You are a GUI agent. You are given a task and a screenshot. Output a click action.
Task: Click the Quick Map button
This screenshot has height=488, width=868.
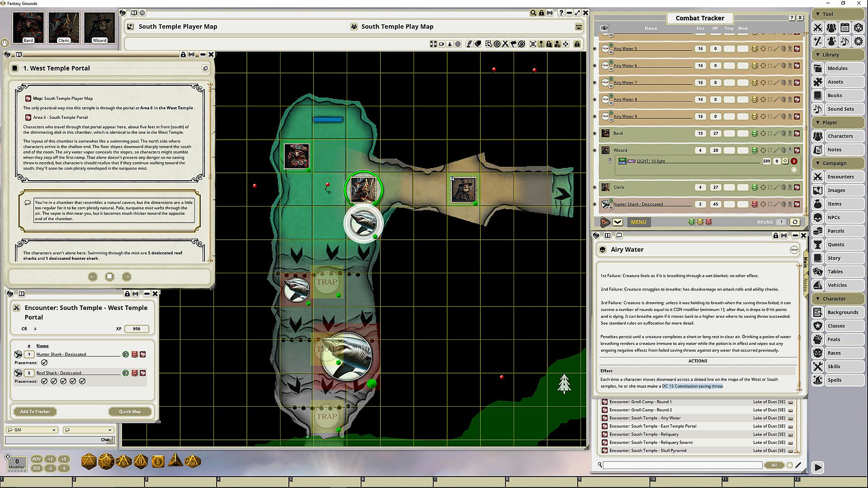pos(130,412)
